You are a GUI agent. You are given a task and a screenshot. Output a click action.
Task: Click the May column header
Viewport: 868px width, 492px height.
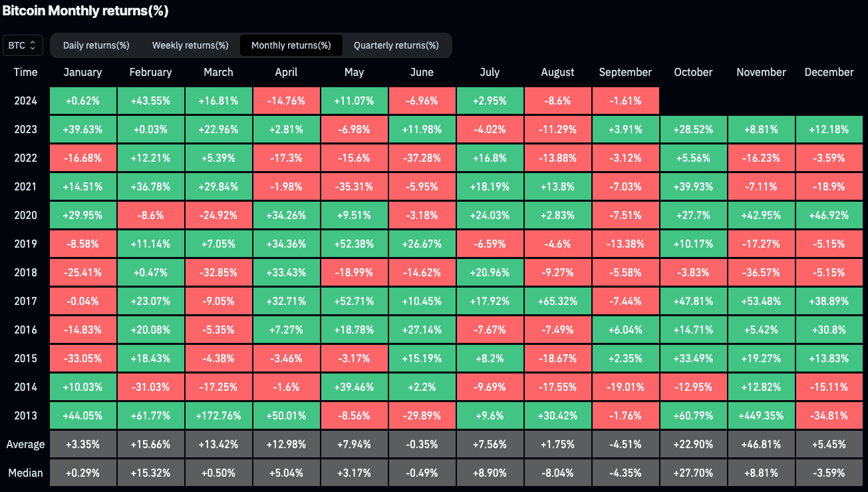point(355,72)
